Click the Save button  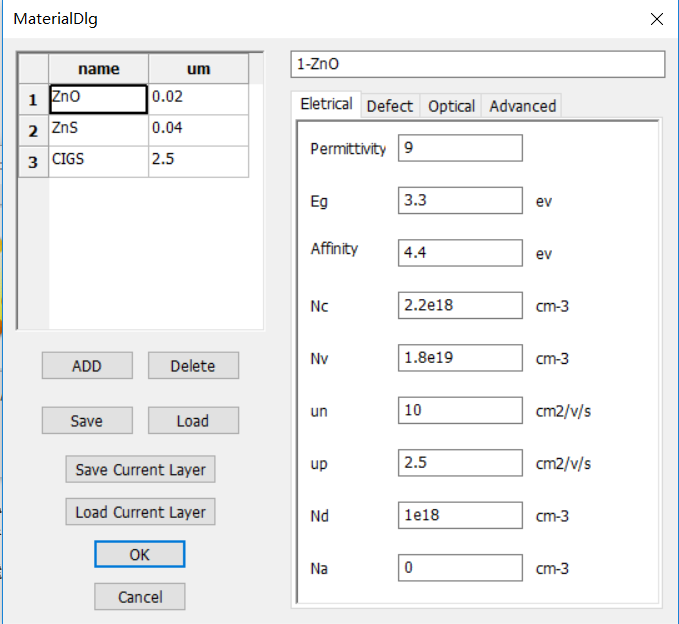tap(87, 421)
